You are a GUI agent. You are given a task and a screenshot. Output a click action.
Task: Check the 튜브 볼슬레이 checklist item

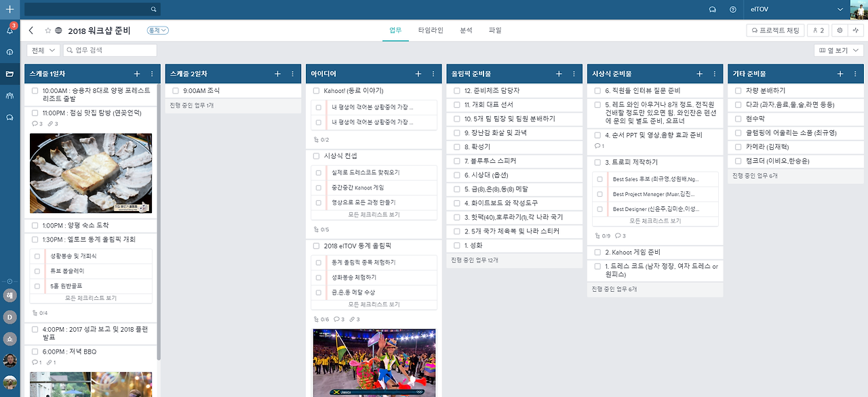coord(37,271)
